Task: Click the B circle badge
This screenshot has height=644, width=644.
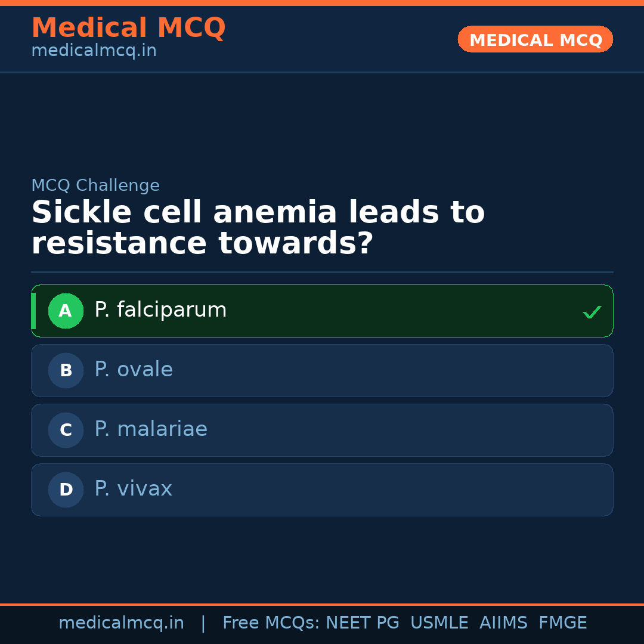Action: (x=66, y=370)
